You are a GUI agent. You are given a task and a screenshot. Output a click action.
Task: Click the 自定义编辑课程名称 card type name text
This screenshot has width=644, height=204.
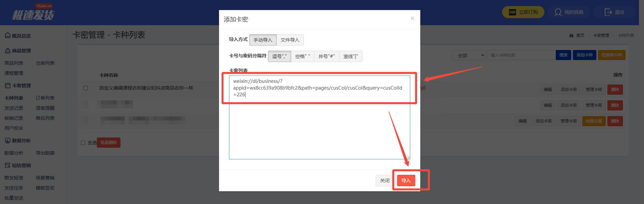(146, 88)
